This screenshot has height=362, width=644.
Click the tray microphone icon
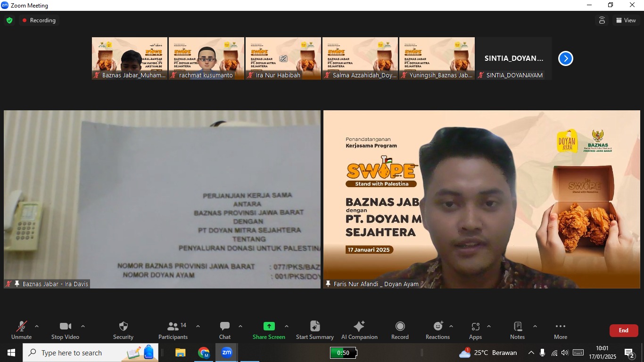pyautogui.click(x=543, y=353)
